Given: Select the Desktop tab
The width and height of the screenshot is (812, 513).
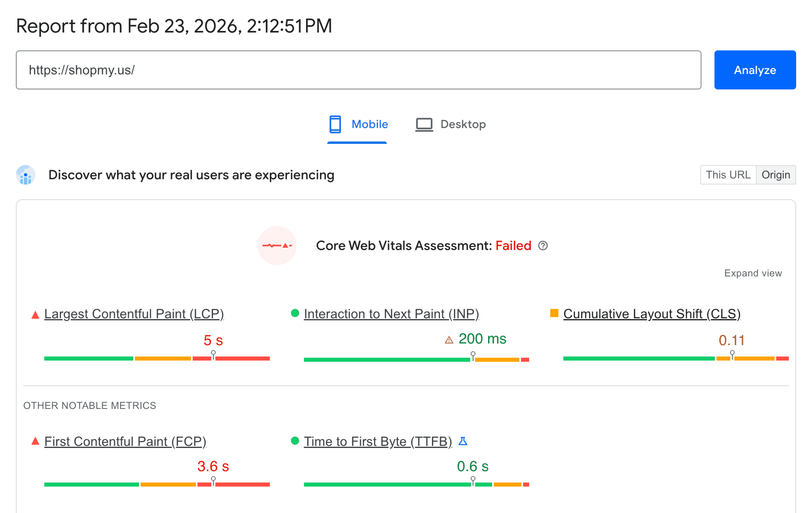Looking at the screenshot, I should click(x=451, y=124).
